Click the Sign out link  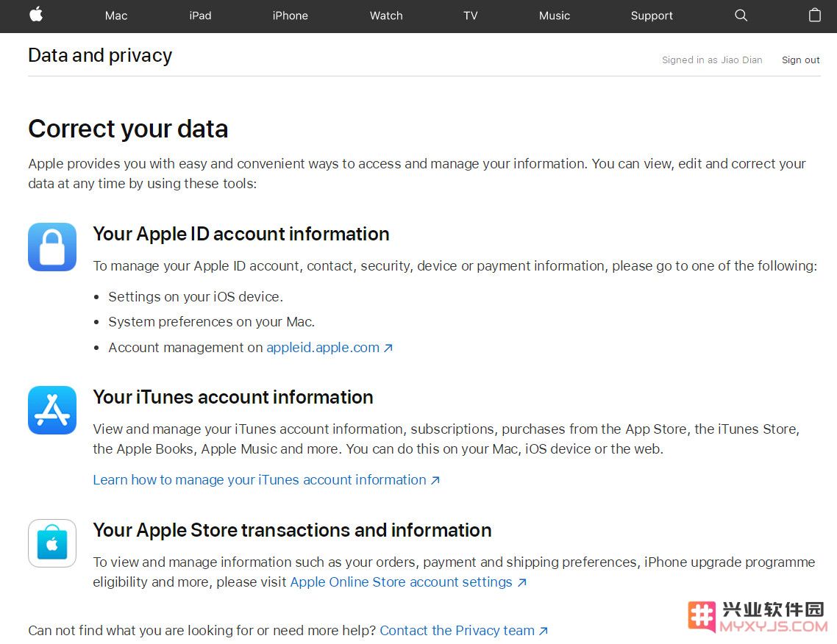[x=801, y=60]
